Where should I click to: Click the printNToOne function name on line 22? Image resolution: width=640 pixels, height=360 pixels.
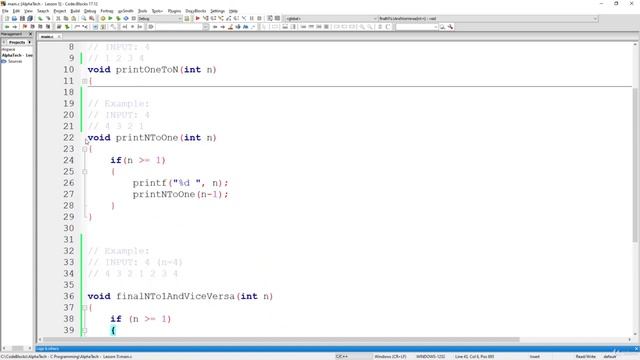tap(147, 138)
